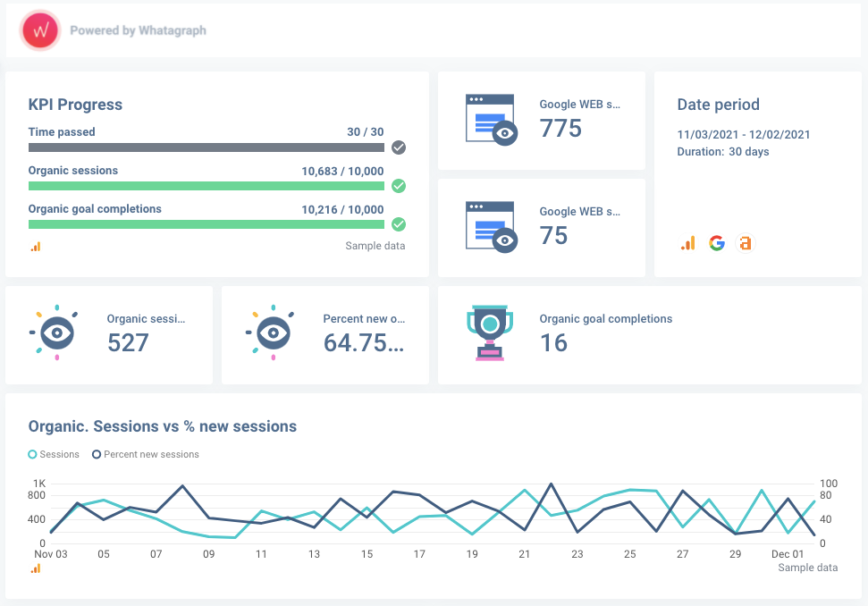Click the orange Ahrefs 'a' icon
Image resolution: width=868 pixels, height=606 pixels.
point(746,243)
